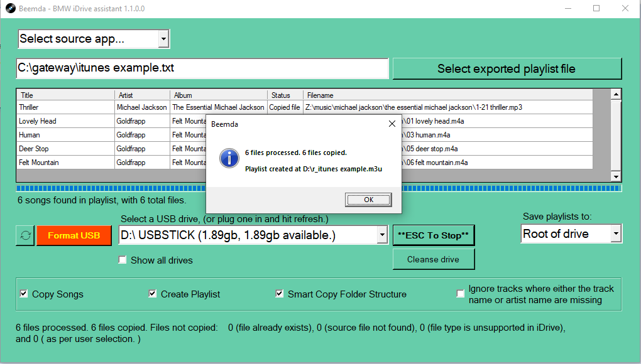This screenshot has height=364, width=641.
Task: Click the playlist scroll down arrow
Action: [x=616, y=177]
